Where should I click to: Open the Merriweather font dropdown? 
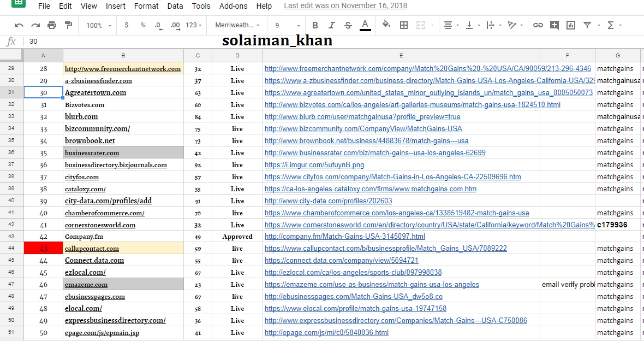pyautogui.click(x=238, y=25)
